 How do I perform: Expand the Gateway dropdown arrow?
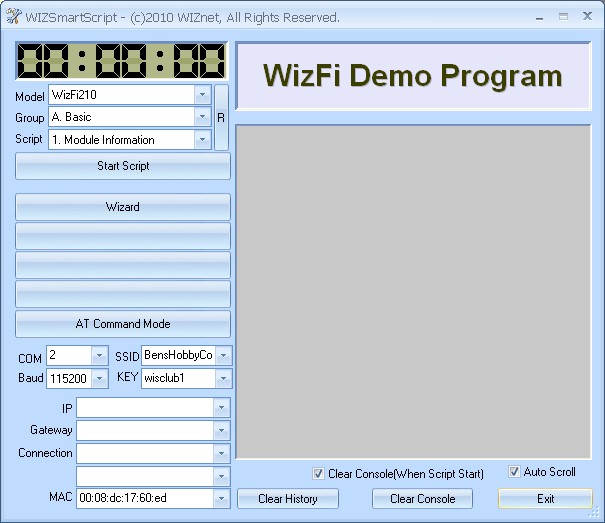[221, 430]
